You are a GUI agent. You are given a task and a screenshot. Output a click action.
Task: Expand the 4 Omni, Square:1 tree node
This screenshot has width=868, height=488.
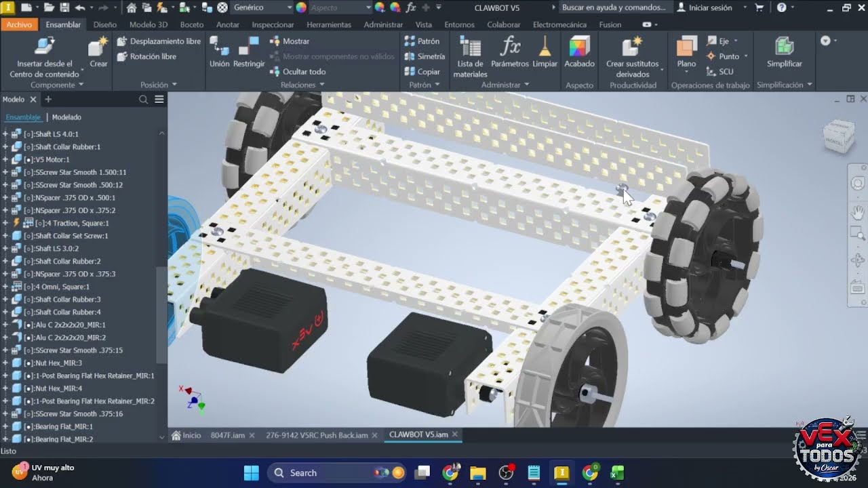pyautogui.click(x=5, y=287)
